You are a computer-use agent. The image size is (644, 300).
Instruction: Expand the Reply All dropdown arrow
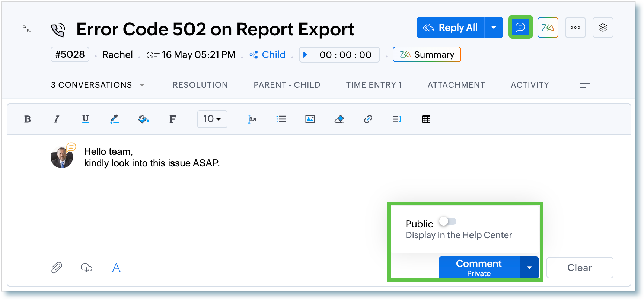494,28
